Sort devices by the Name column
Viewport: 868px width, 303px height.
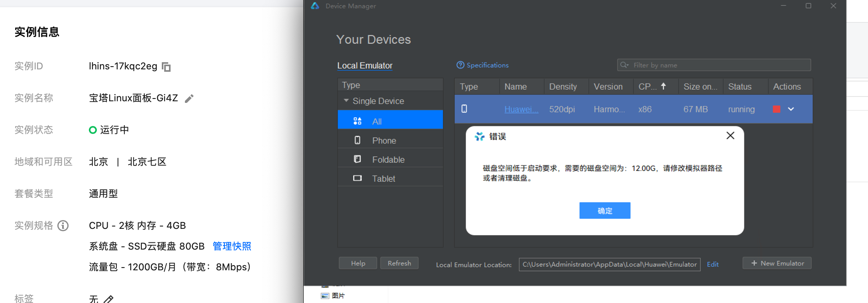coord(522,87)
